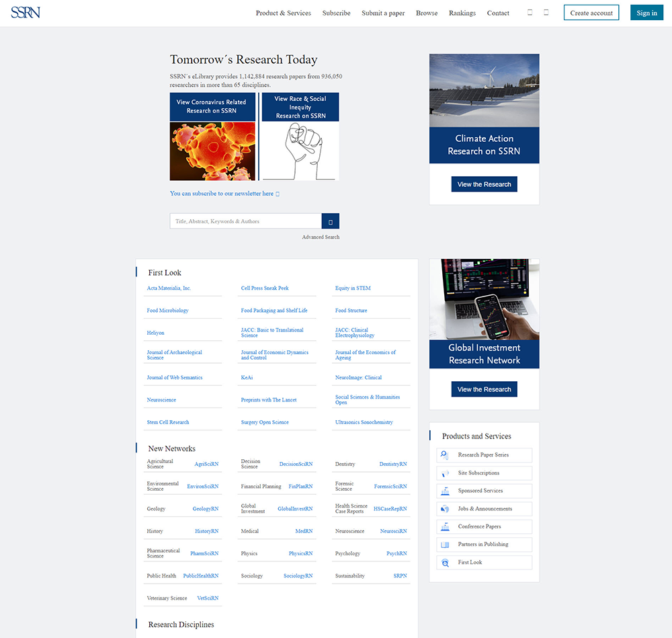Open Sponsored Services via its building icon
The width and height of the screenshot is (672, 638).
pyautogui.click(x=444, y=491)
